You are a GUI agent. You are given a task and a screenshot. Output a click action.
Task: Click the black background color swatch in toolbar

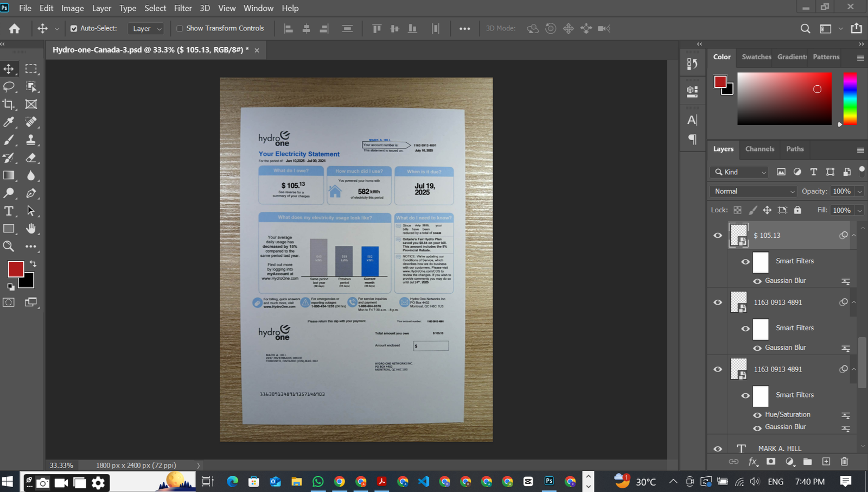[x=28, y=282]
